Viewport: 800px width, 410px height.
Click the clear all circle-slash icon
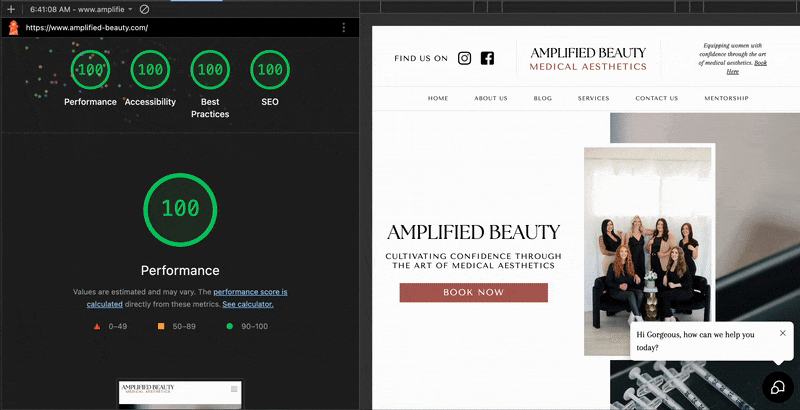click(144, 9)
